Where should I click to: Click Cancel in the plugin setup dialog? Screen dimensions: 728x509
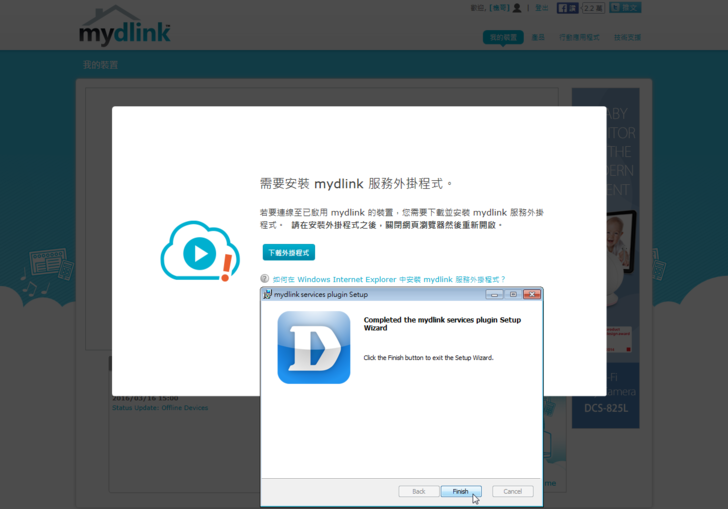513,491
